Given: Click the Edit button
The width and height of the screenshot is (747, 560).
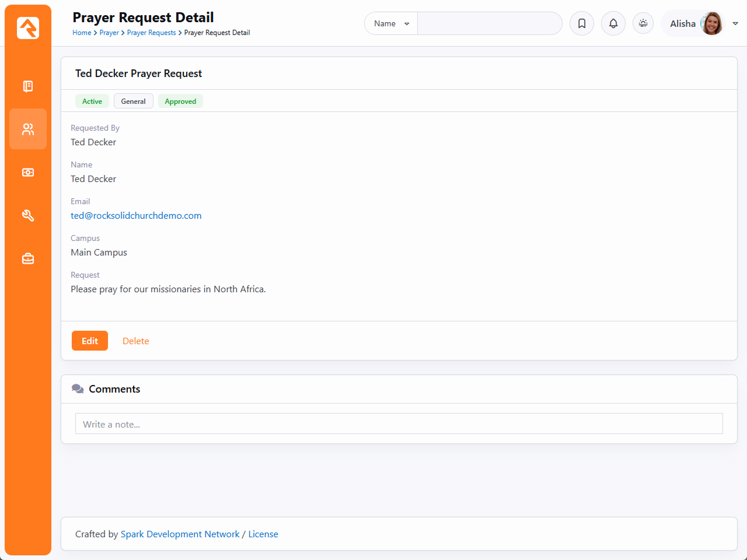Looking at the screenshot, I should click(90, 341).
